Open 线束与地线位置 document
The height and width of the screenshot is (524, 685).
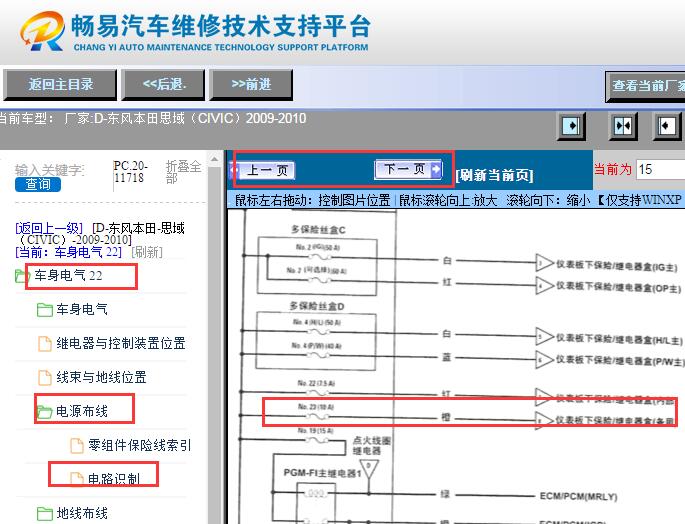click(x=101, y=377)
